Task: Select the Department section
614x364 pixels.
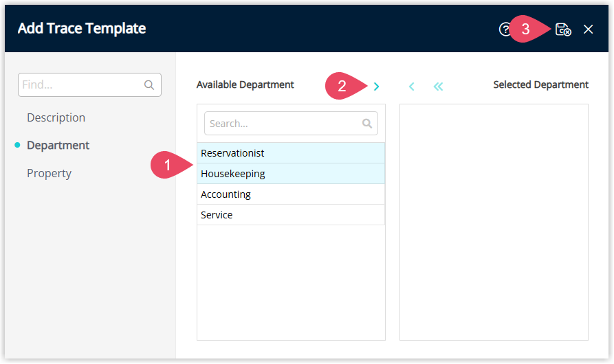Action: [x=58, y=146]
